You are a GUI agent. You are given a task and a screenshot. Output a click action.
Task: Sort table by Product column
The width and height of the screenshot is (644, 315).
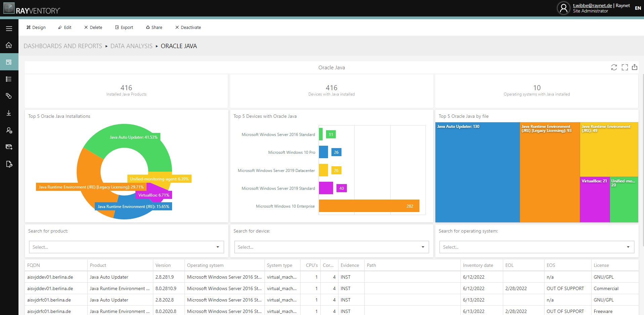pos(120,265)
